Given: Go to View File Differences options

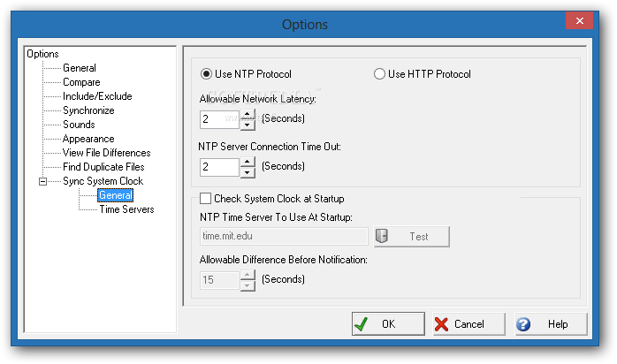Looking at the screenshot, I should tap(106, 153).
